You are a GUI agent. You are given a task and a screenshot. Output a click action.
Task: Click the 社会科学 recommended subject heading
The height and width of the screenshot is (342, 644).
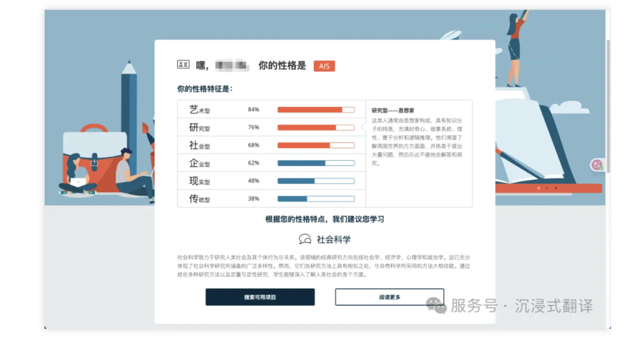[334, 240]
